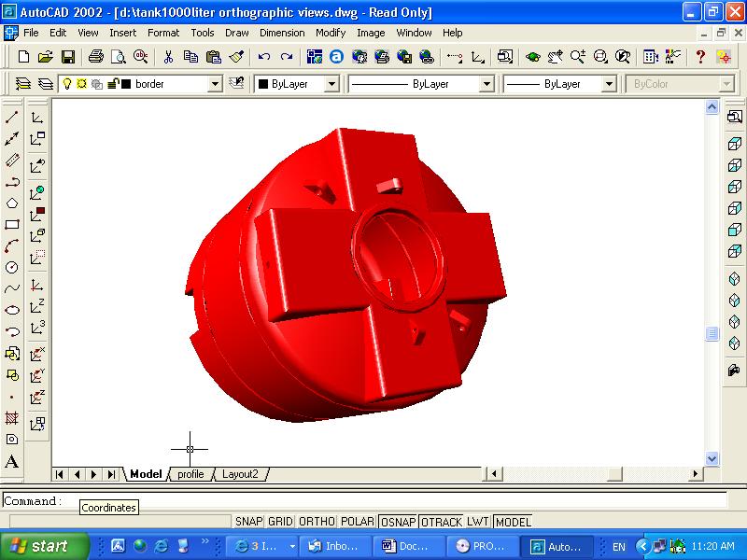Expand the ByColor plot style dropdown

coord(726,84)
